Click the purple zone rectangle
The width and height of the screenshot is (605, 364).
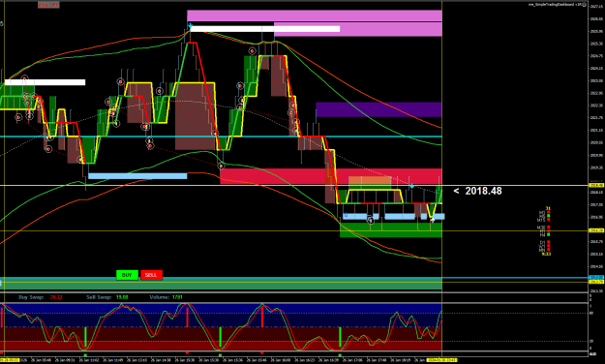point(378,109)
